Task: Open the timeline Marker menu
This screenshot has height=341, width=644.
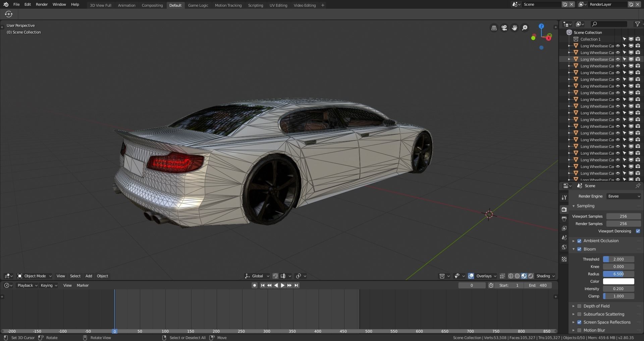Action: [83, 285]
